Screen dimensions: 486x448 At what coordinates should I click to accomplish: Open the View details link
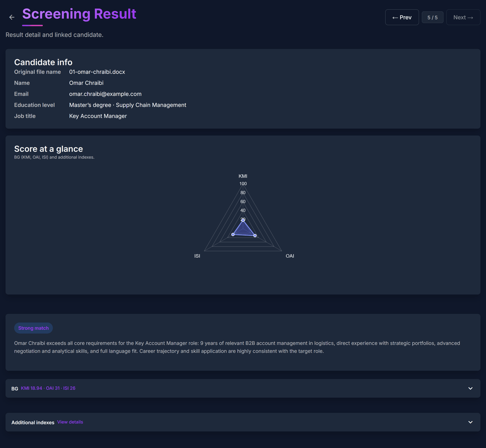[70, 422]
